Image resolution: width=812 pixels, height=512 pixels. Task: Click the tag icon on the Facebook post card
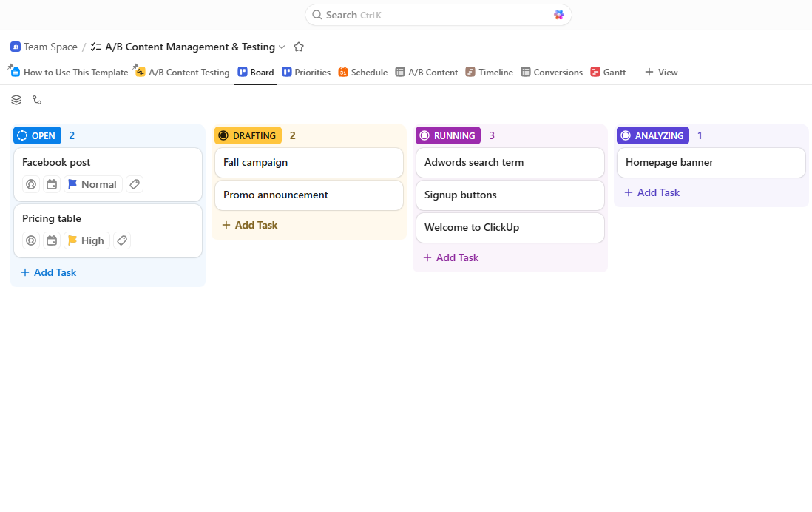coord(134,183)
